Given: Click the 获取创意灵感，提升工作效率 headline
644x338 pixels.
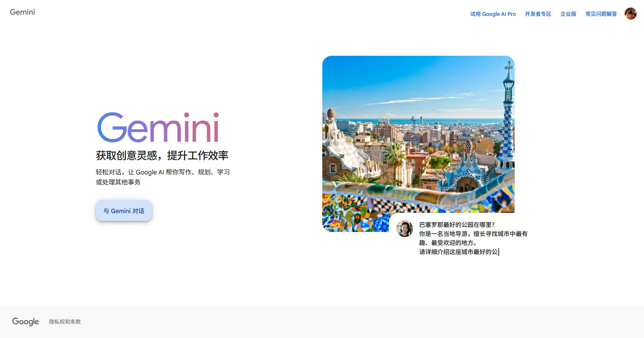Looking at the screenshot, I should pos(162,156).
